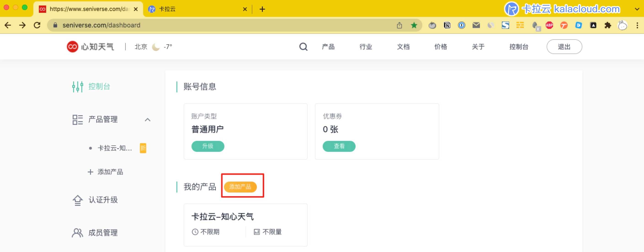Open the puzzle-piece extensions menu
Screen dimensions: 644x252
pyautogui.click(x=608, y=25)
